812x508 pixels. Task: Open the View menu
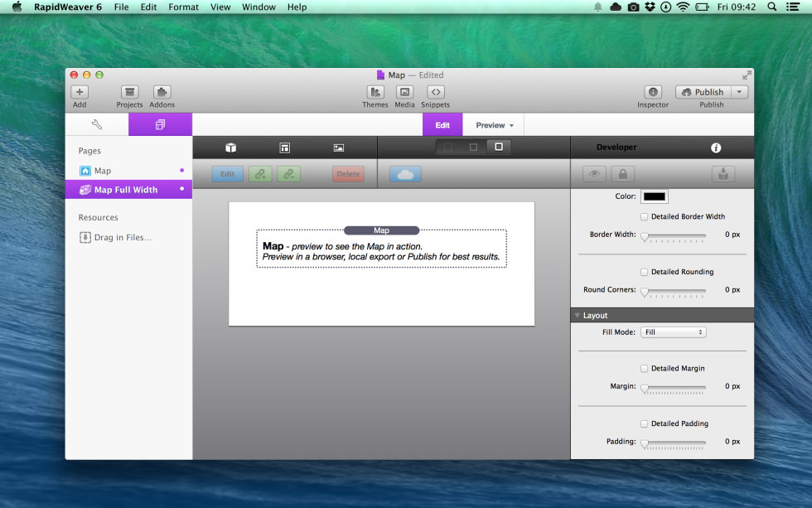(220, 7)
